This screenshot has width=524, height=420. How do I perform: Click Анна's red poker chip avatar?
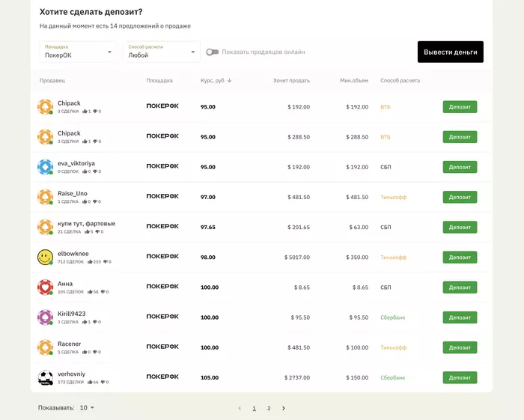45,287
